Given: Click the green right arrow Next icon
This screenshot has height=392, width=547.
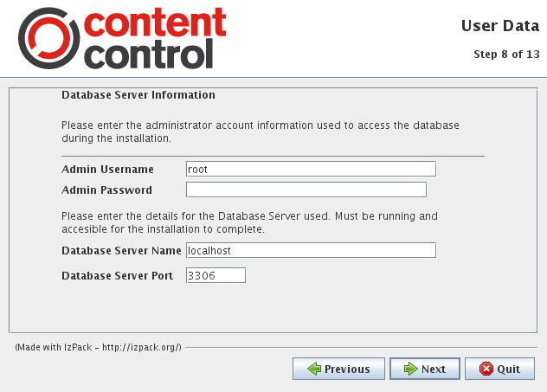Looking at the screenshot, I should [x=410, y=369].
